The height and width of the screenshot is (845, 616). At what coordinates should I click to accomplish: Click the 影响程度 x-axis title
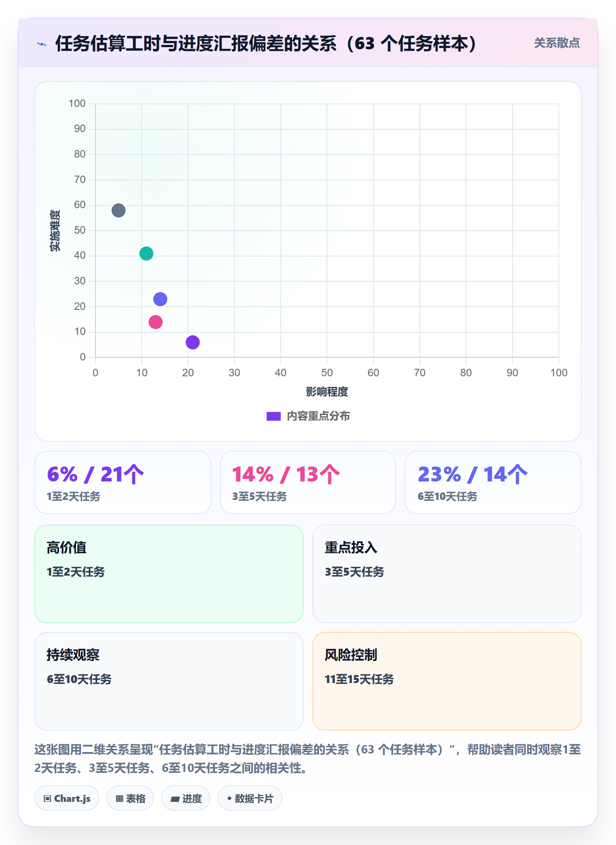point(327,392)
